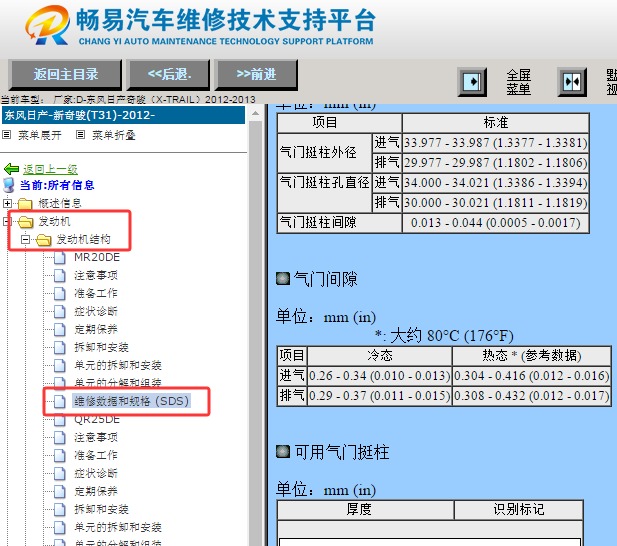617x546 pixels.
Task: Click the cell 33.977 - 33.987 (1.3377 - 1.3381)
Action: [495, 142]
